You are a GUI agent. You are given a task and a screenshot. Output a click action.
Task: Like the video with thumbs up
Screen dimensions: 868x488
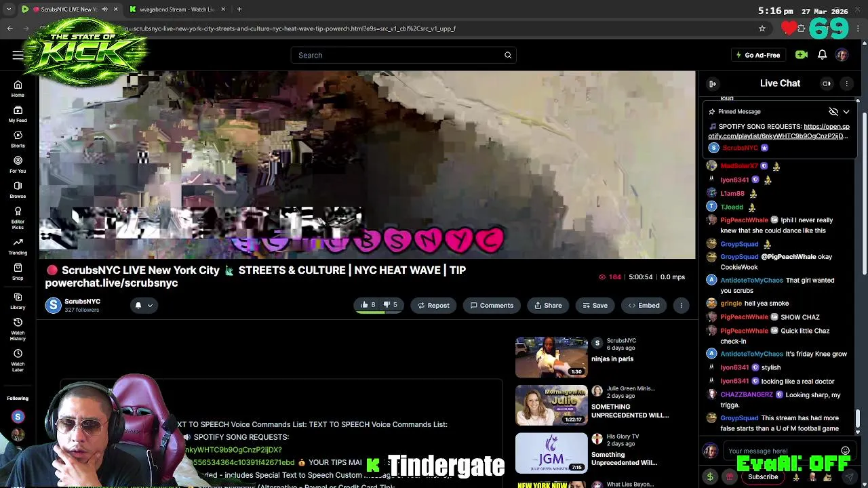point(368,305)
